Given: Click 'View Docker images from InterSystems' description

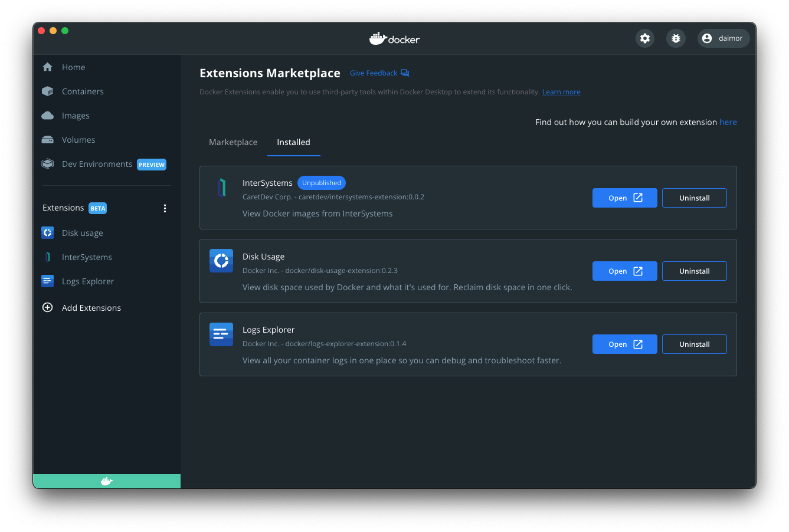Looking at the screenshot, I should (x=317, y=214).
